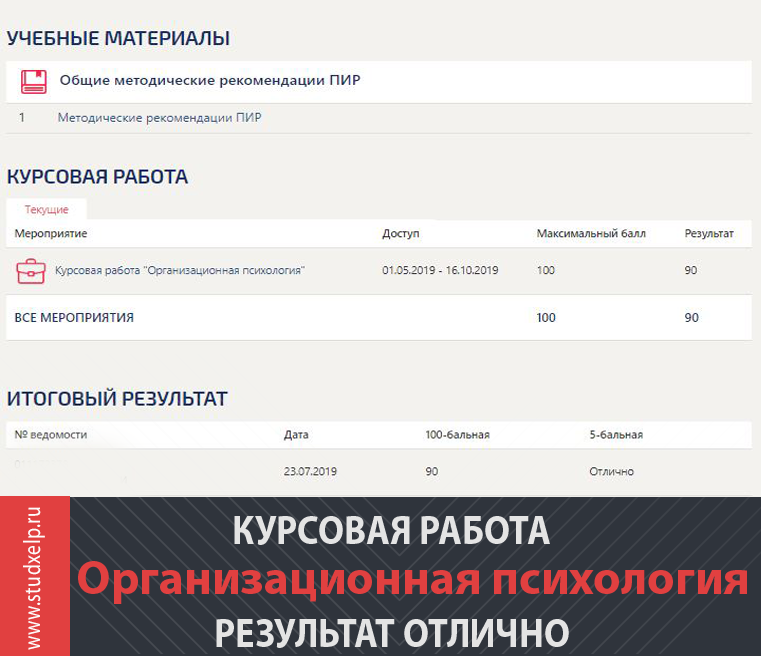Click the КУРСОВАЯ РАБОТА section heading
The image size is (761, 656).
coord(97,177)
